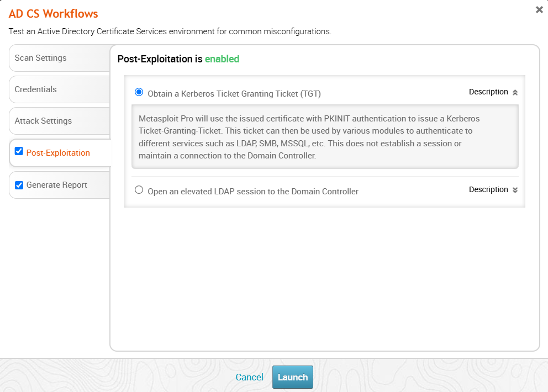Click the Open an elevated LDAP session label
Viewport: 548px width, 392px height.
click(x=253, y=192)
